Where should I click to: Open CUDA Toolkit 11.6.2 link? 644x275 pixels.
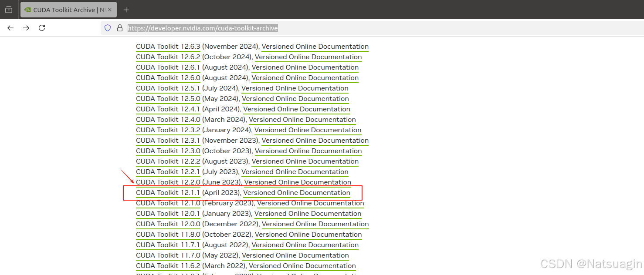click(168, 266)
